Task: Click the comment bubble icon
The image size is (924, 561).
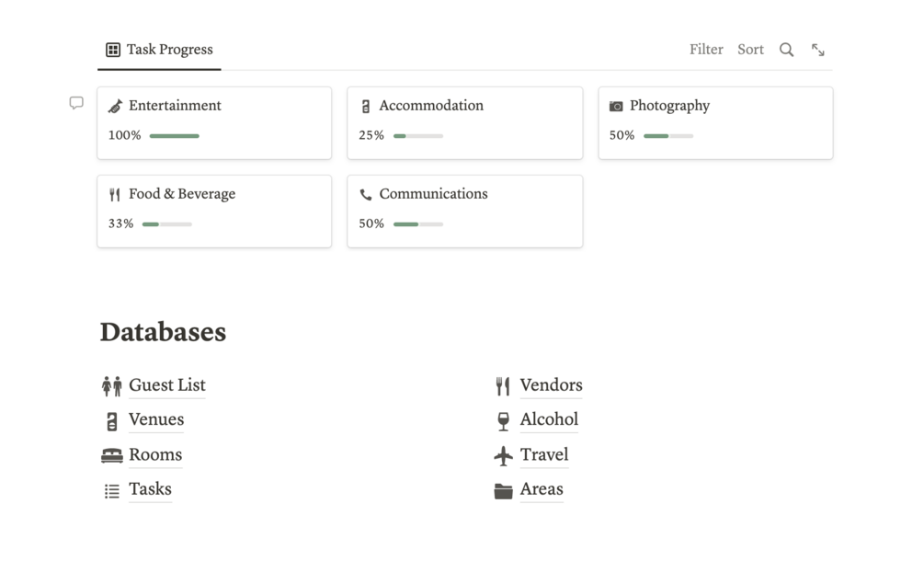Action: click(x=76, y=103)
